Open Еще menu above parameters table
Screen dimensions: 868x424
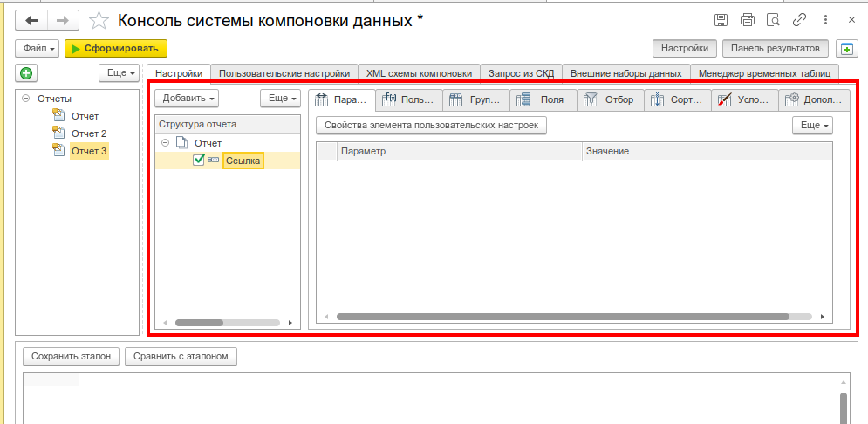[x=813, y=125]
